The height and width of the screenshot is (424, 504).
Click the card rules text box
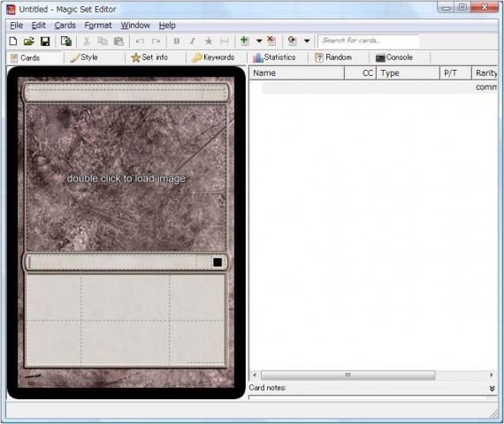point(126,320)
